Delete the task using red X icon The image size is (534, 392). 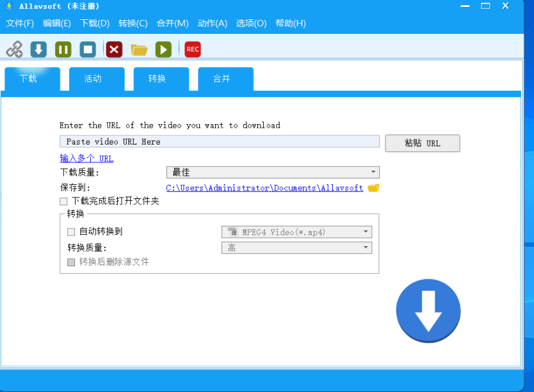114,48
